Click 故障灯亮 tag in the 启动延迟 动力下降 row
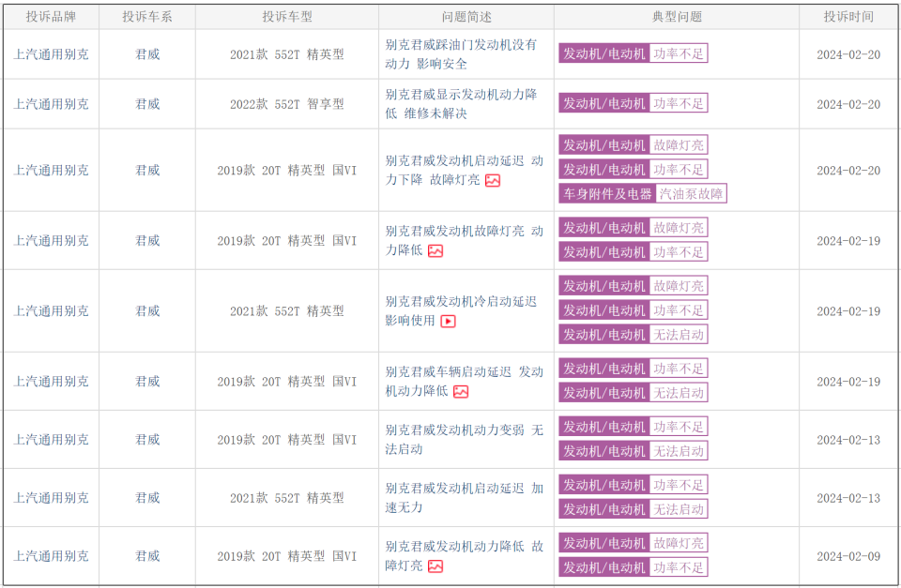The height and width of the screenshot is (588, 901). pyautogui.click(x=634, y=144)
